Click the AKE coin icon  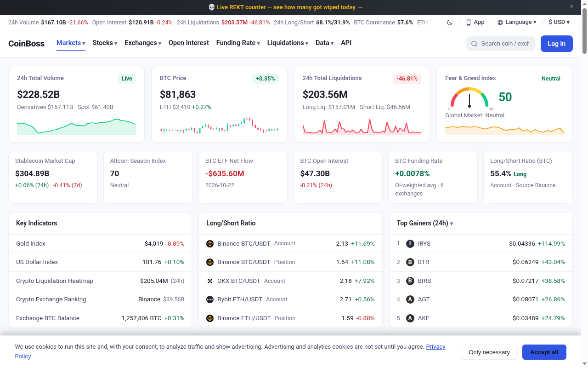(x=410, y=318)
